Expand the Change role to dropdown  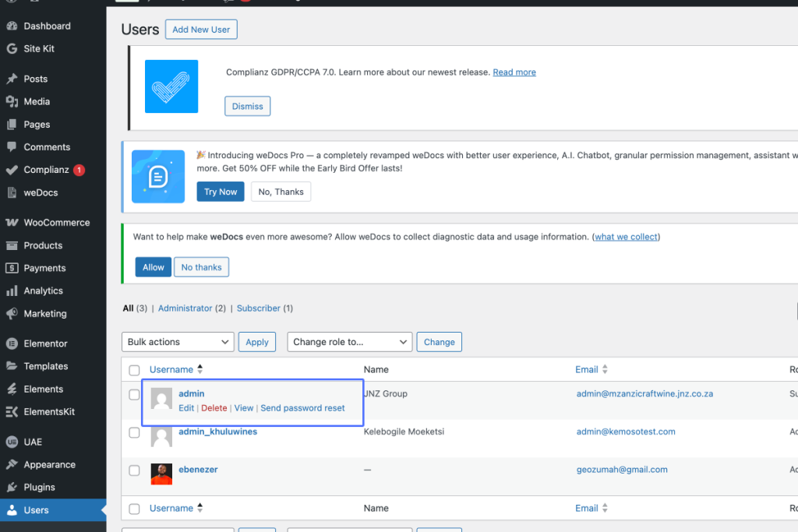(350, 342)
